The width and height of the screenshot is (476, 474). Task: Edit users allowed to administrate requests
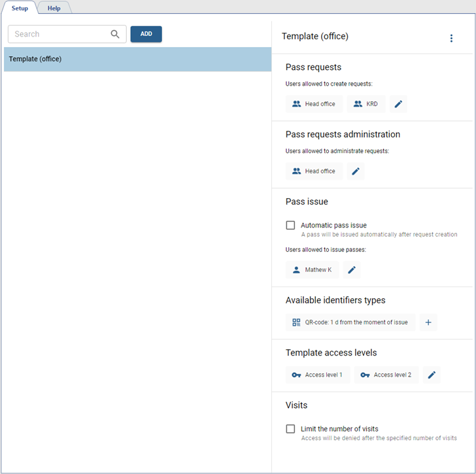tap(356, 171)
